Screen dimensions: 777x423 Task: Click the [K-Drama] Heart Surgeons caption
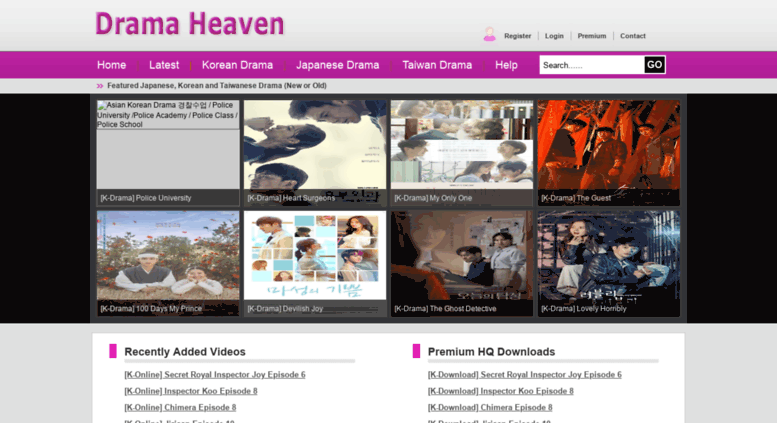(x=291, y=198)
